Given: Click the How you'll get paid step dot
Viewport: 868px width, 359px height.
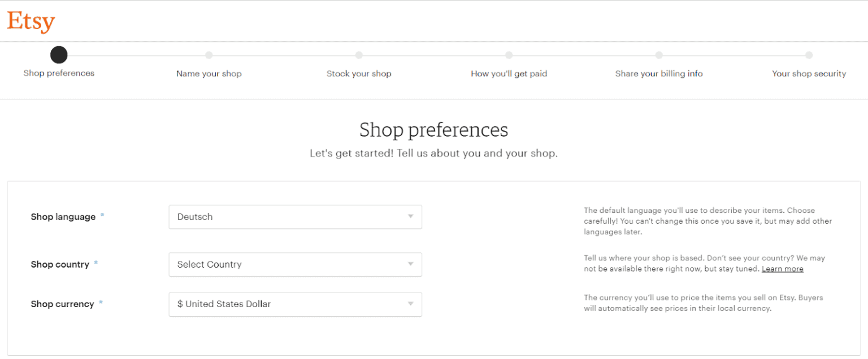Looking at the screenshot, I should point(509,55).
